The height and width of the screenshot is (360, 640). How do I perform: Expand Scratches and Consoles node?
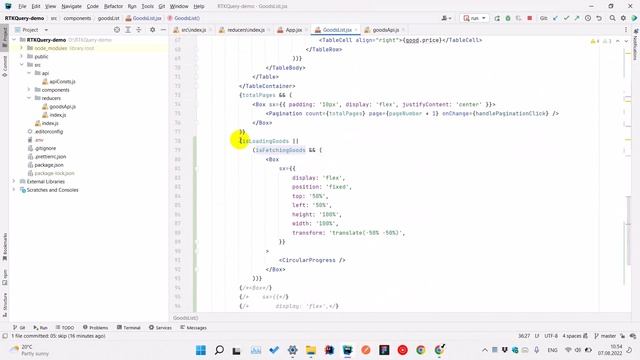pos(14,190)
